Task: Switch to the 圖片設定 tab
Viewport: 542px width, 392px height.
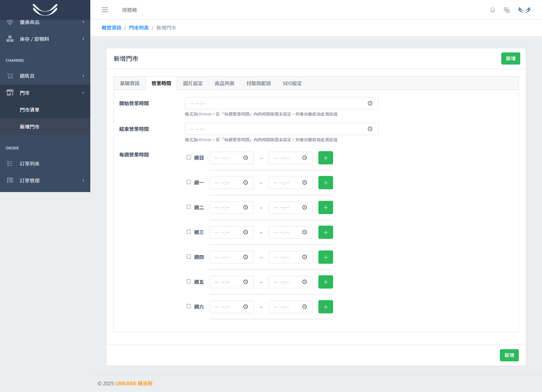Action: (x=193, y=83)
